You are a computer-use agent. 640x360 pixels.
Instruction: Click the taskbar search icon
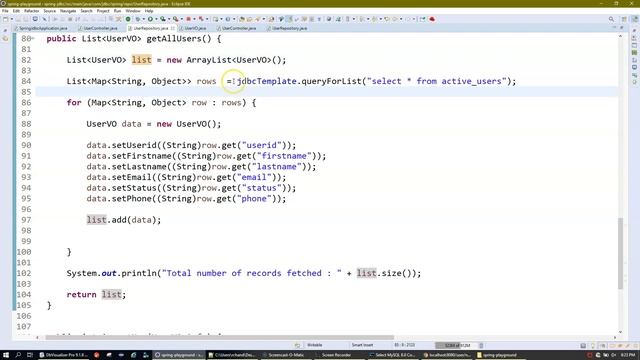[18, 355]
